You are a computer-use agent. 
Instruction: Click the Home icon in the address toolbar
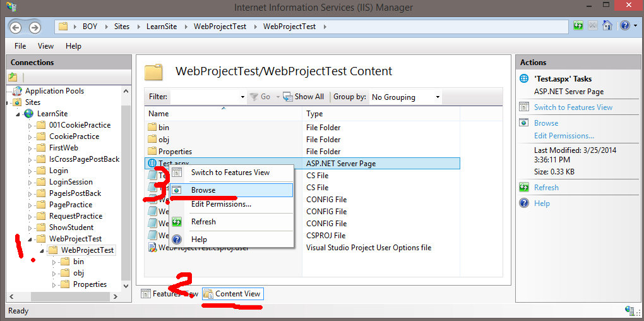[x=607, y=25]
